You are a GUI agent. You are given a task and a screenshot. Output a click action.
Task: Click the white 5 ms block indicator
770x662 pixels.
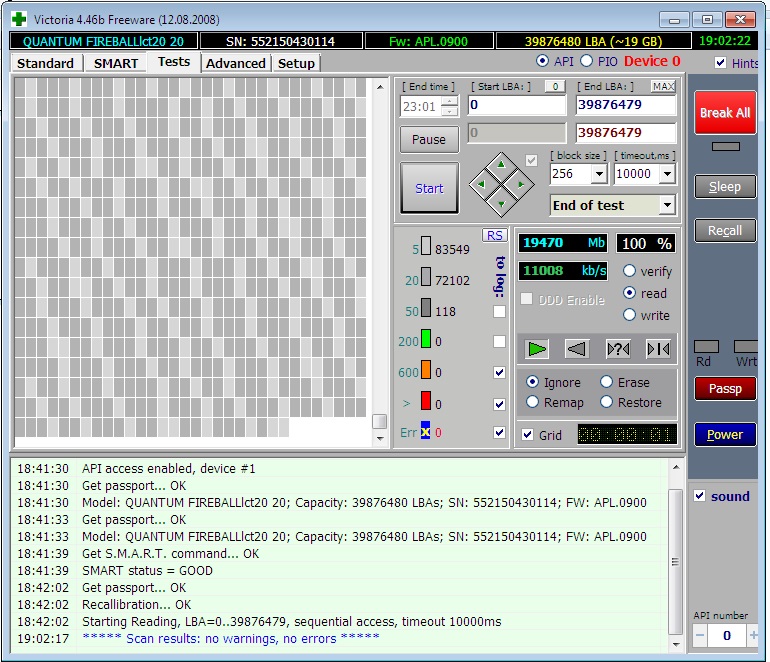pyautogui.click(x=426, y=246)
